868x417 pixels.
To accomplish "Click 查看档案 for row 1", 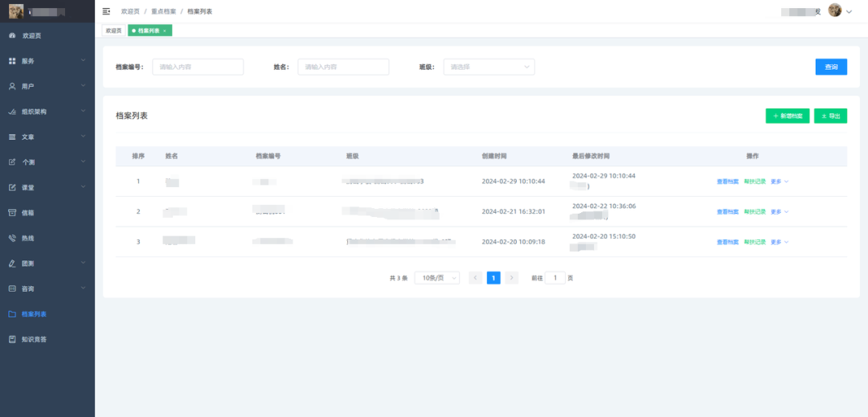I will coord(727,182).
